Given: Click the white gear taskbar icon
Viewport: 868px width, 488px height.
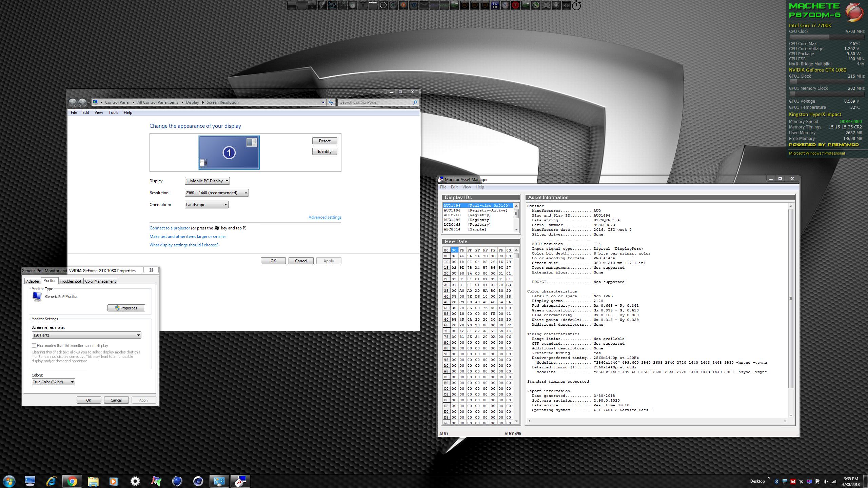Looking at the screenshot, I should 135,481.
